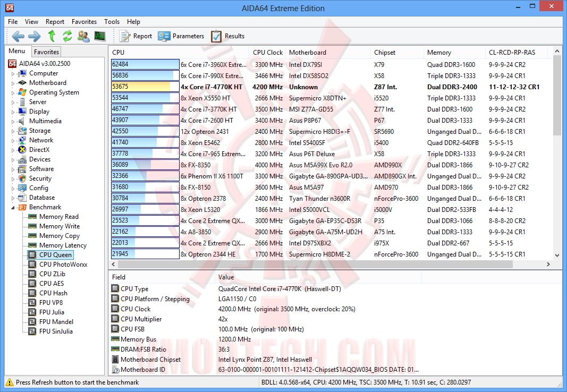Open the Help menu

click(x=133, y=22)
